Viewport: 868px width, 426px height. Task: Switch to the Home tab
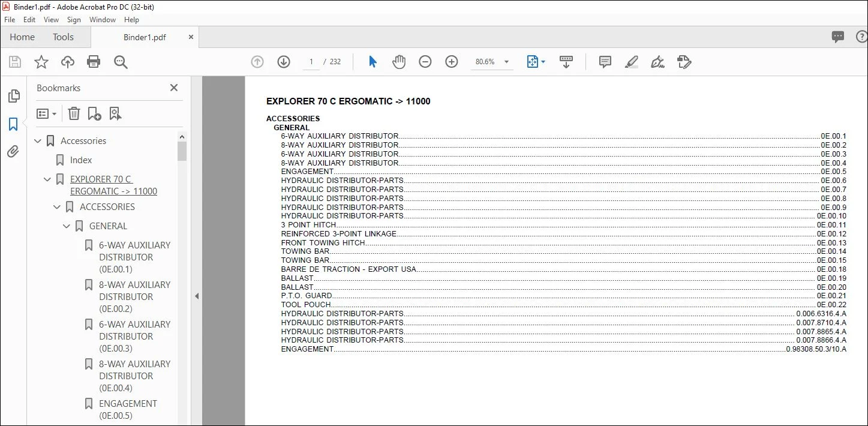(x=22, y=37)
